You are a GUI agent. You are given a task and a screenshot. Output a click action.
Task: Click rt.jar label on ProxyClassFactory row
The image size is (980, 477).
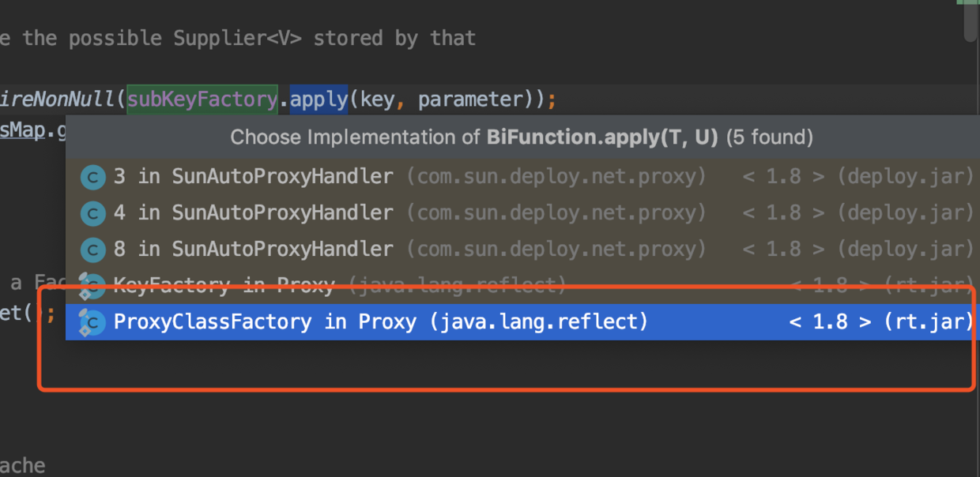click(928, 322)
